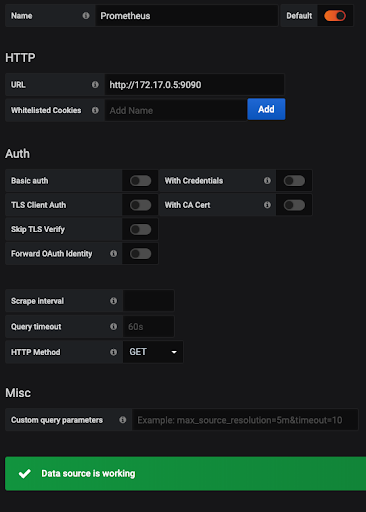The image size is (366, 512).
Task: Show info for Forward OAuth Identity
Action: 114,254
